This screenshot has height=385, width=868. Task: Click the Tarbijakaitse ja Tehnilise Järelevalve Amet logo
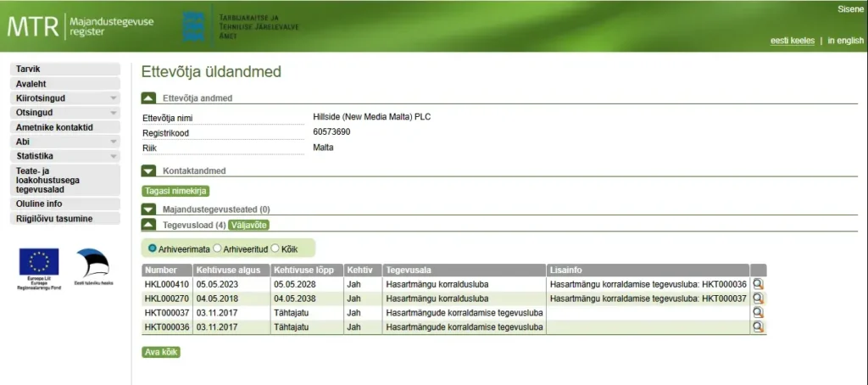(241, 26)
